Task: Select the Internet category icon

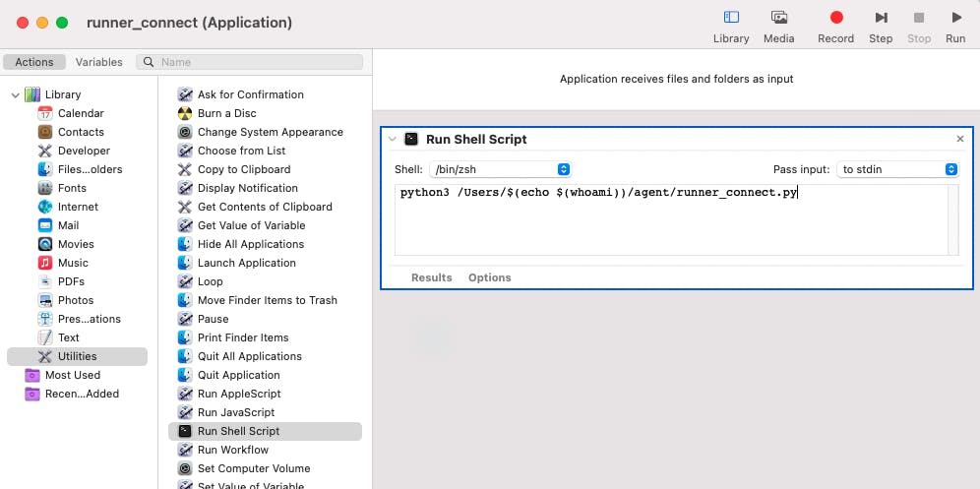Action: [45, 207]
